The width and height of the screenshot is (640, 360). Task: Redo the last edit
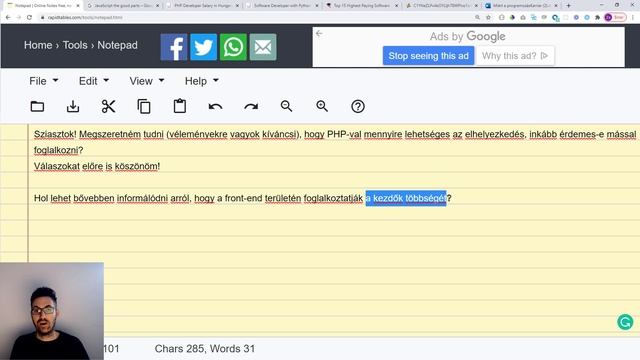point(251,107)
